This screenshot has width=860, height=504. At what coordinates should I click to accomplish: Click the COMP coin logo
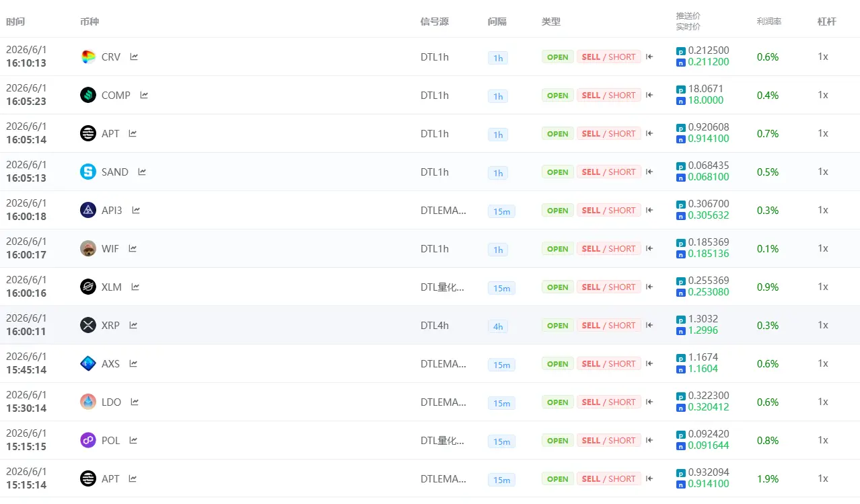pos(88,96)
